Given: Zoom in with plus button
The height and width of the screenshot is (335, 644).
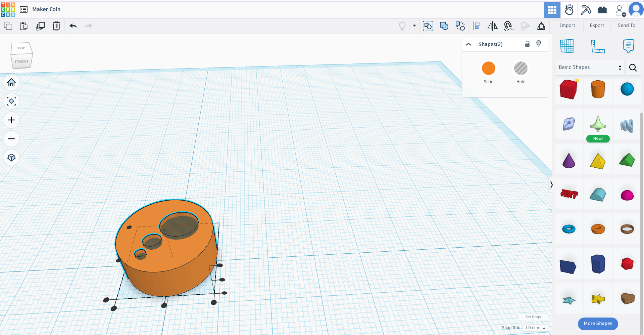Looking at the screenshot, I should [x=11, y=120].
